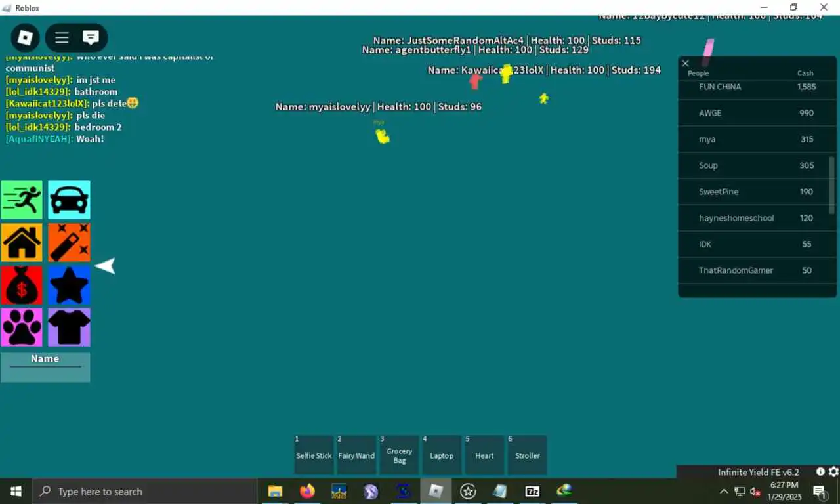Show hidden system tray icons

coord(724,491)
